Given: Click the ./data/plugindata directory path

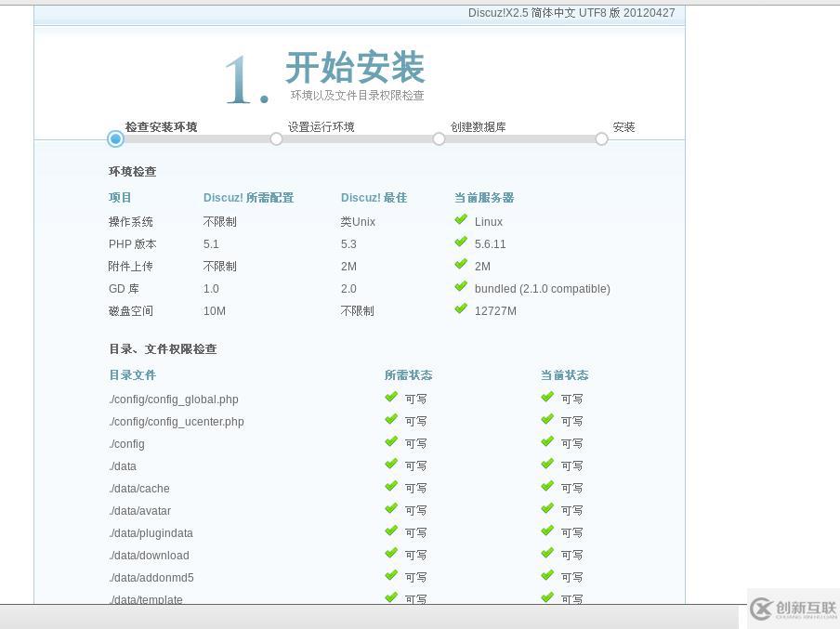Looking at the screenshot, I should tap(151, 533).
